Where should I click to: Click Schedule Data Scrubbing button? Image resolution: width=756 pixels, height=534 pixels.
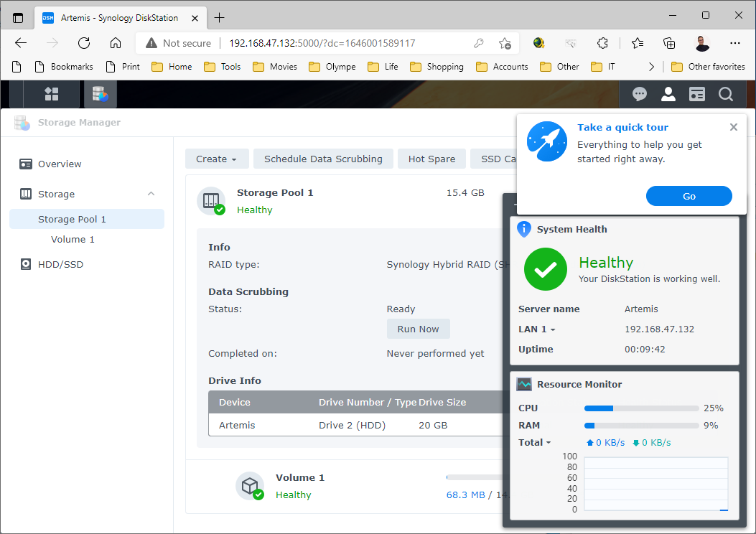click(323, 159)
